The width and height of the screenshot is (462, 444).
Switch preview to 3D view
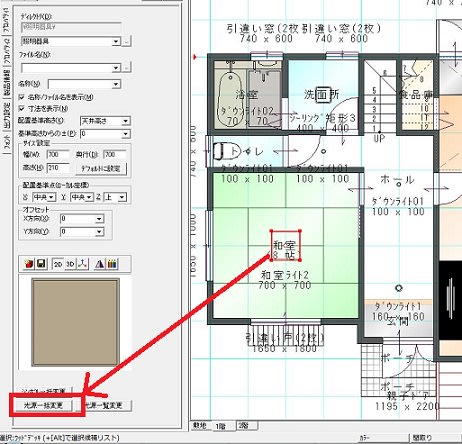[x=70, y=264]
